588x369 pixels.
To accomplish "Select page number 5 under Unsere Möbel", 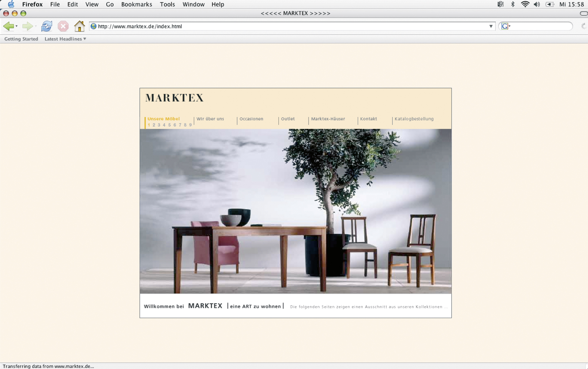I will coord(169,125).
